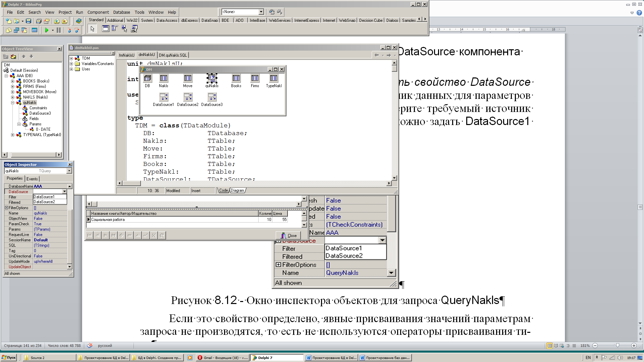Image resolution: width=644 pixels, height=362 pixels.
Task: Switch to Diagram tab of code editor
Action: tap(237, 190)
